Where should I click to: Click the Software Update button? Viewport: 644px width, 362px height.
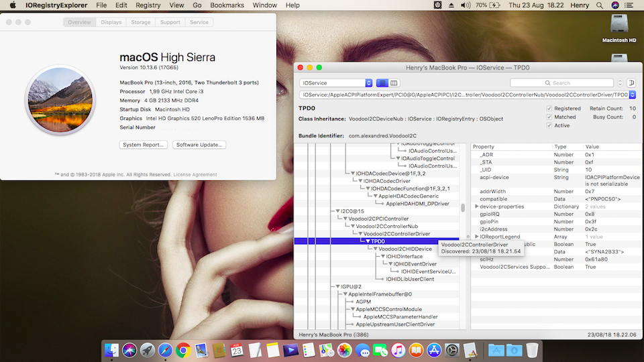[x=199, y=145]
